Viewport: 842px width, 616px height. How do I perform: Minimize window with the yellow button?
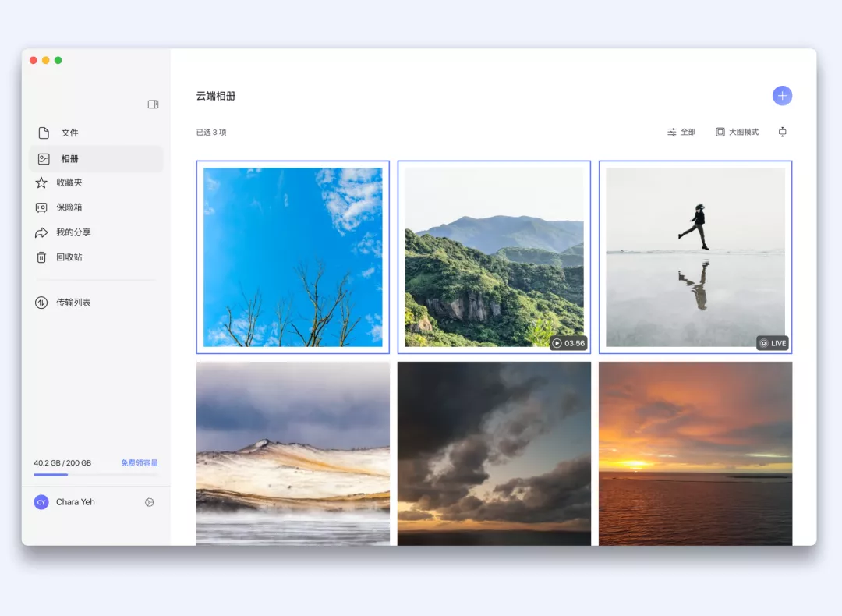[46, 60]
